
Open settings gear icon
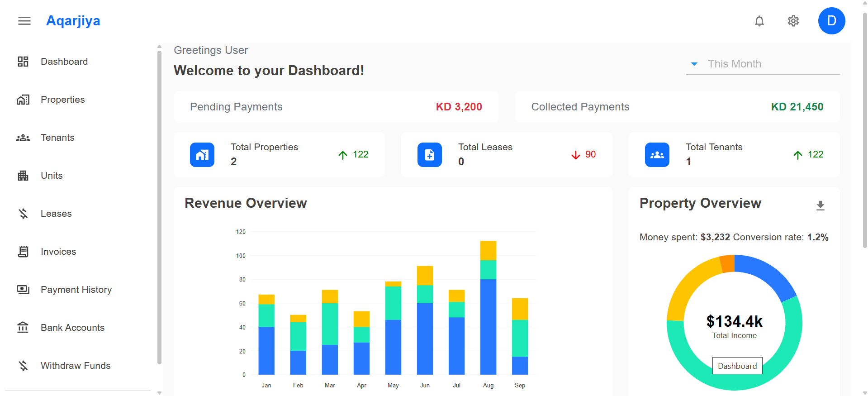click(793, 21)
